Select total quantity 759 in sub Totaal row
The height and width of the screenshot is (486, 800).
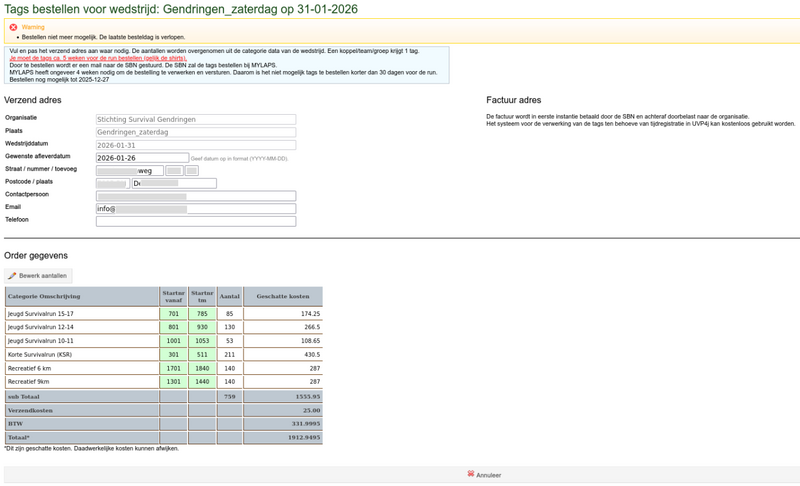[230, 396]
